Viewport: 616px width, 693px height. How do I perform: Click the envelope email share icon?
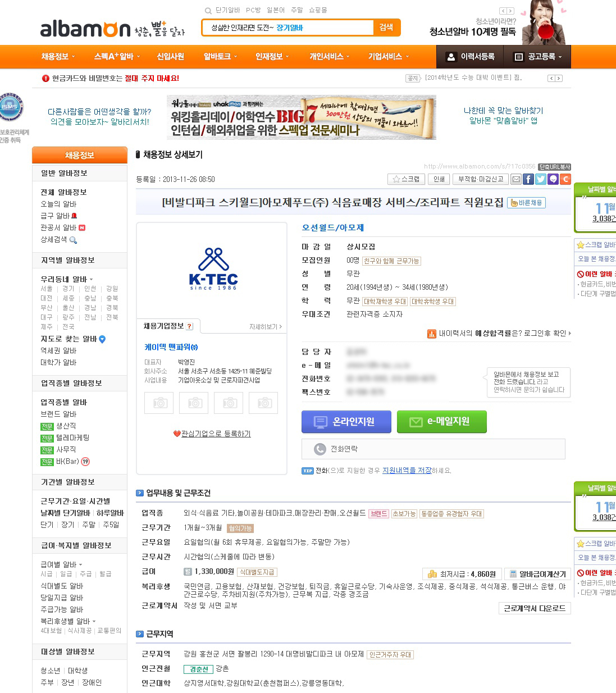pos(516,179)
